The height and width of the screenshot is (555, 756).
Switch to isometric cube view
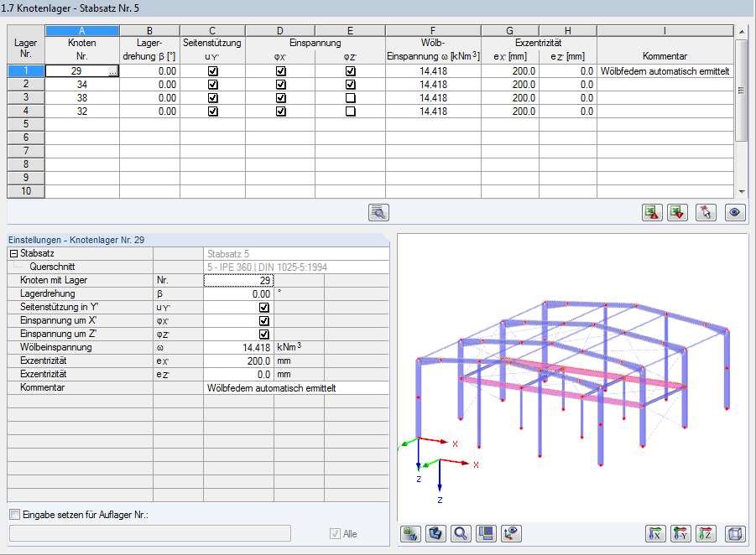tap(735, 533)
